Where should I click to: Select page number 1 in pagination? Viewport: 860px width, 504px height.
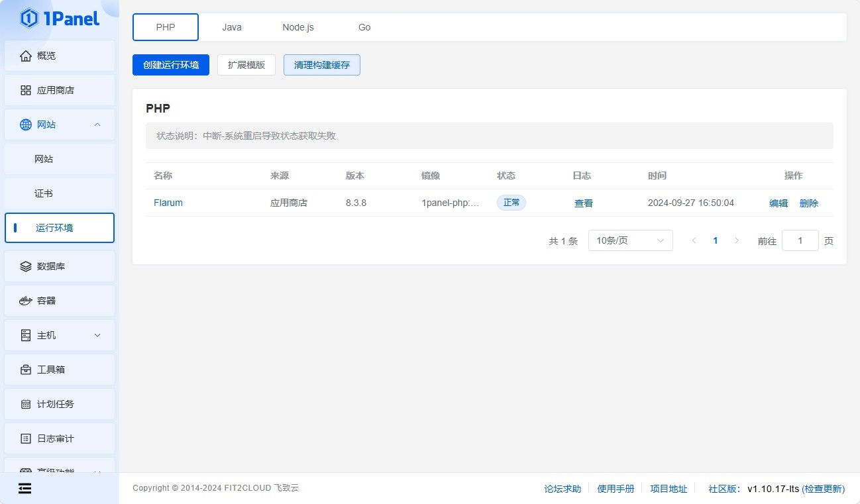(x=716, y=240)
